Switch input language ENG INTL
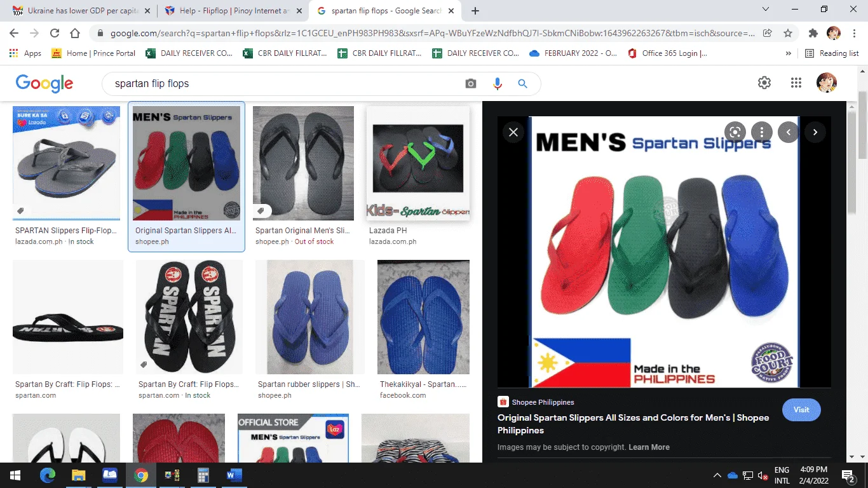This screenshot has width=868, height=488. click(x=782, y=475)
